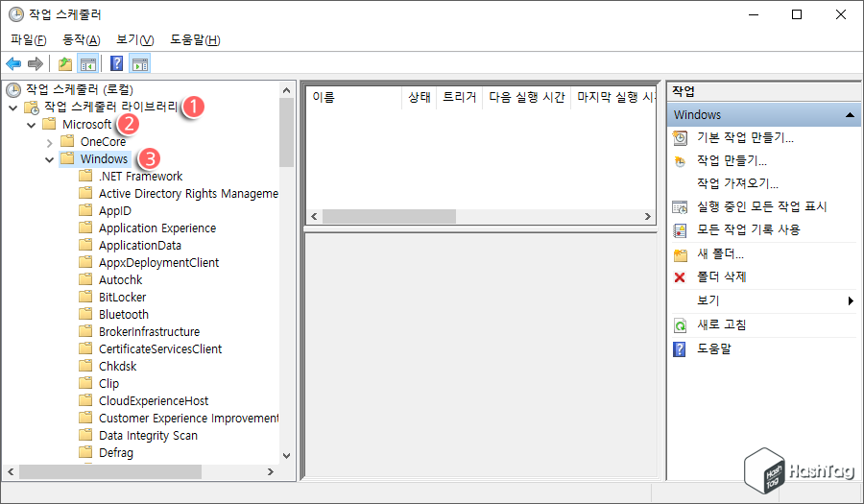Toggle the action pane show/hide icon
This screenshot has height=504, width=864.
coord(140,64)
